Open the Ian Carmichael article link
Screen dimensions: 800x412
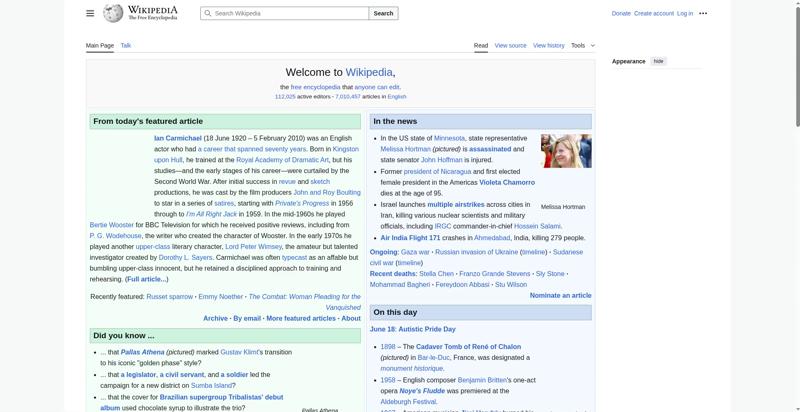click(x=178, y=138)
